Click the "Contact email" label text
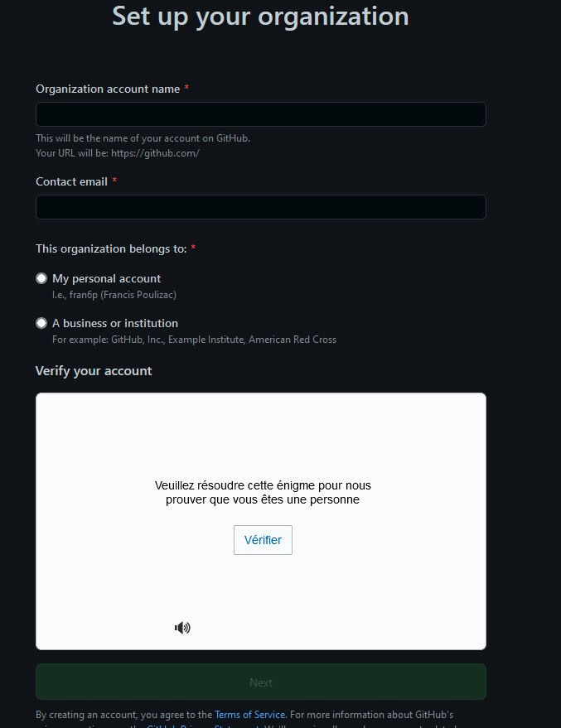561x728 pixels. coord(71,181)
